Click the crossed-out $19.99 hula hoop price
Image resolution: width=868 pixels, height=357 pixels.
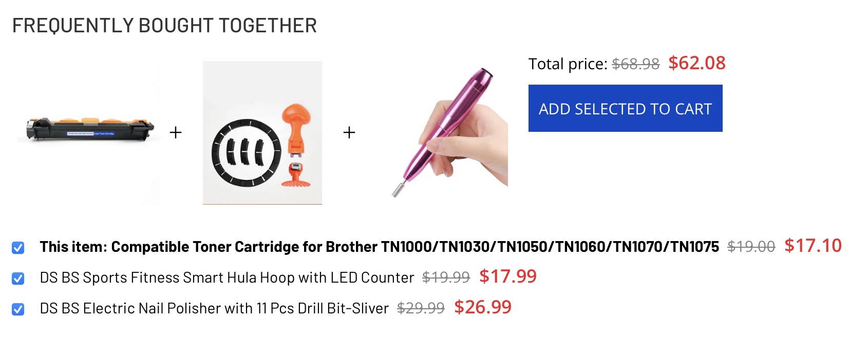pyautogui.click(x=446, y=277)
